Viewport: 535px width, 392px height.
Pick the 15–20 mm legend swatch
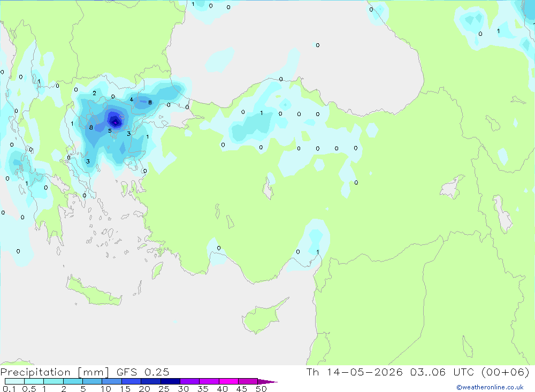click(x=132, y=381)
